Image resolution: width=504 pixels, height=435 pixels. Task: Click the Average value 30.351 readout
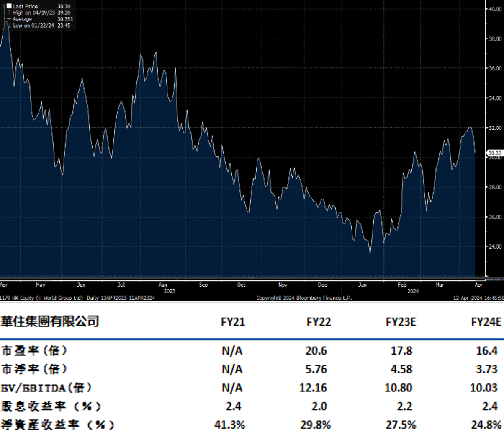(65, 19)
